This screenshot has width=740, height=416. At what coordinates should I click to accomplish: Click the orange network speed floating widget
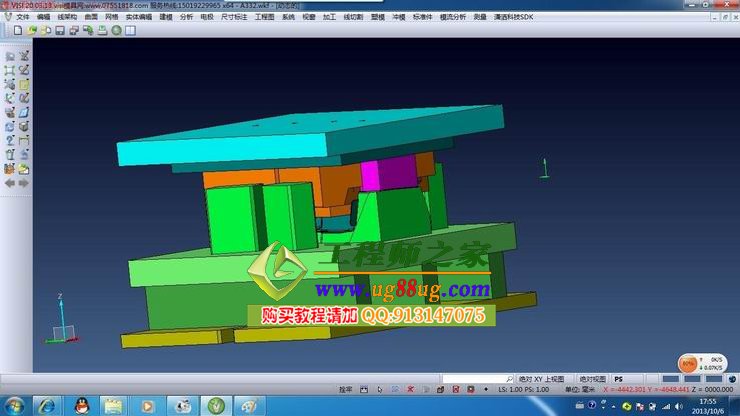pos(702,364)
